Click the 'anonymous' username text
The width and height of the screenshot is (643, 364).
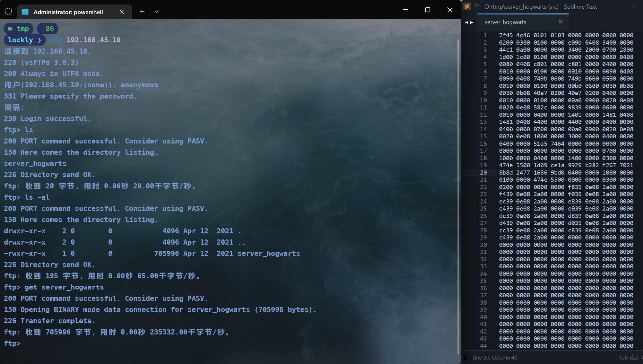pyautogui.click(x=139, y=85)
